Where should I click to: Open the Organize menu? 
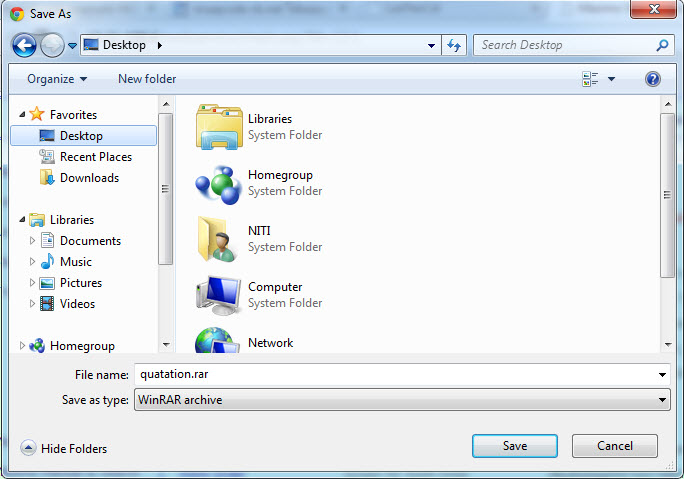[x=57, y=79]
